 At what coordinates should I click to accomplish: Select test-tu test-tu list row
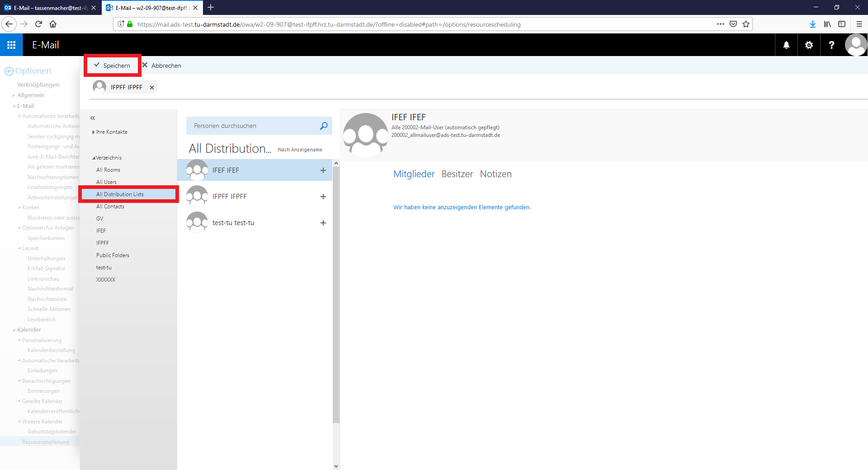click(255, 223)
